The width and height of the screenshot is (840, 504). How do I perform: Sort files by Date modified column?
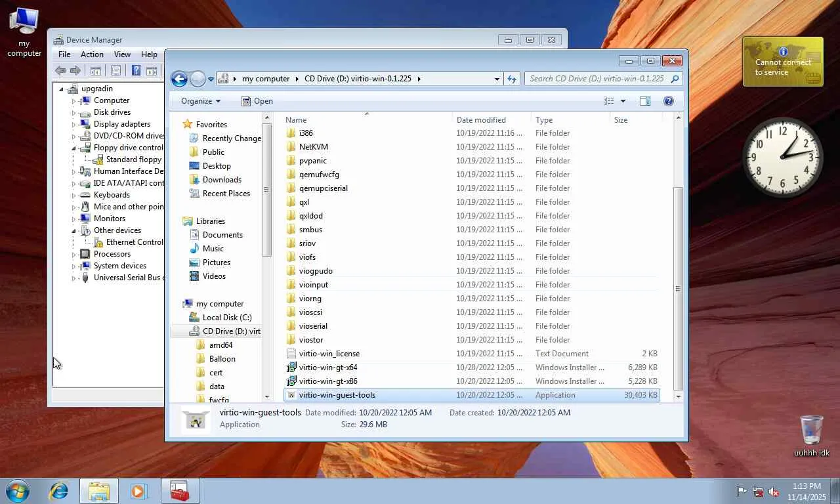point(492,120)
